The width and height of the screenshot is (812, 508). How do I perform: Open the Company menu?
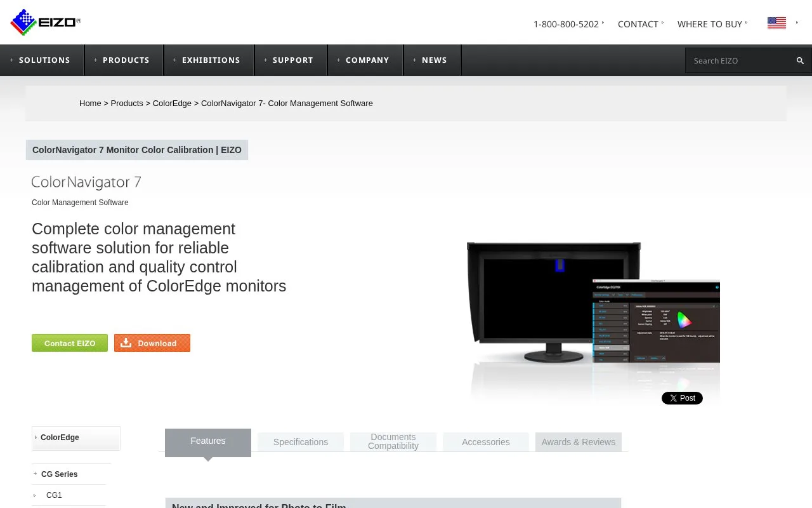(x=365, y=60)
